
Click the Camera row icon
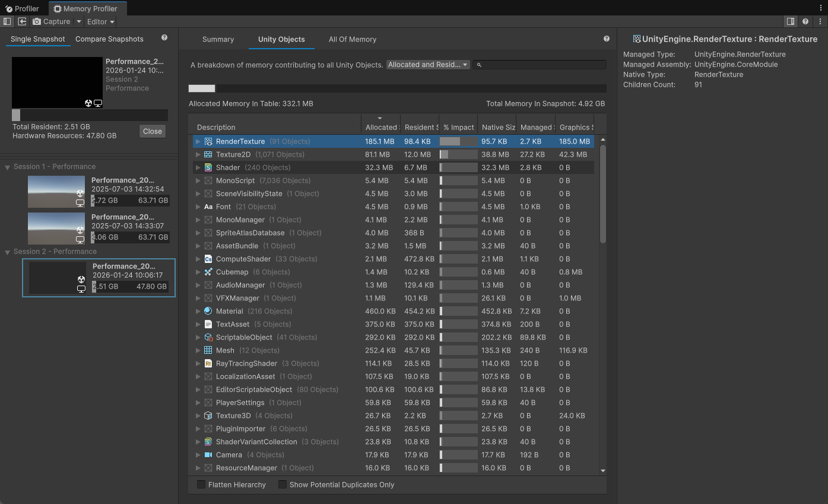pyautogui.click(x=208, y=455)
